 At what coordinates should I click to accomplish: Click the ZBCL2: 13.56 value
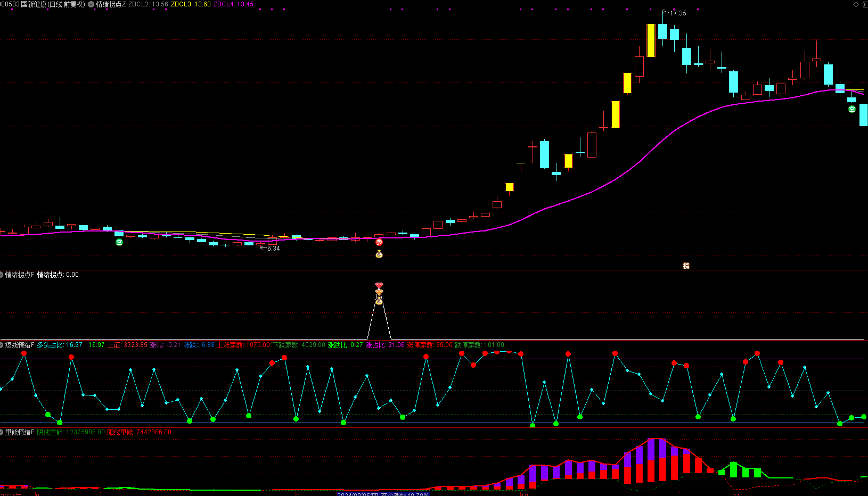148,4
